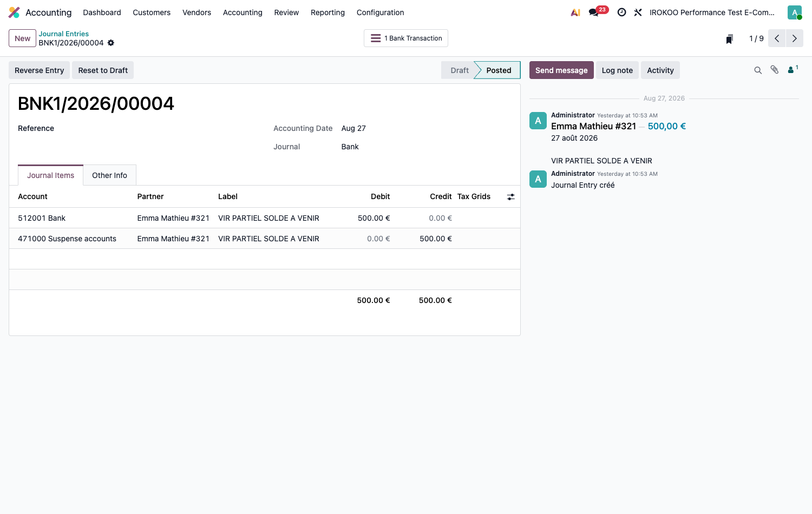This screenshot has width=812, height=514.
Task: Click the 1 / 9 pager counter
Action: tap(756, 38)
